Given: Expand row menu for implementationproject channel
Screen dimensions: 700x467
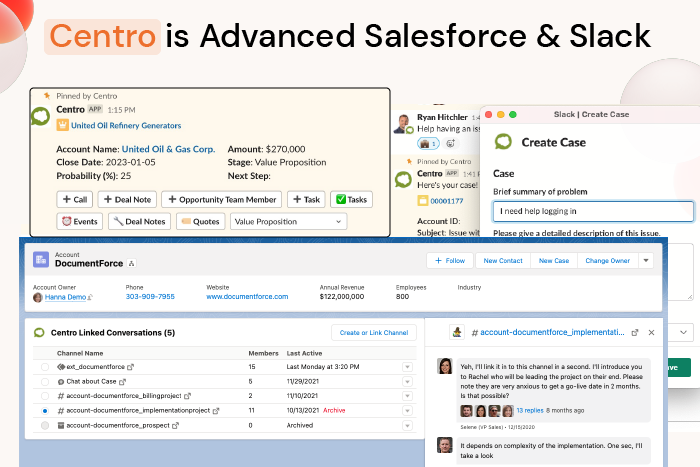Looking at the screenshot, I should pos(407,411).
